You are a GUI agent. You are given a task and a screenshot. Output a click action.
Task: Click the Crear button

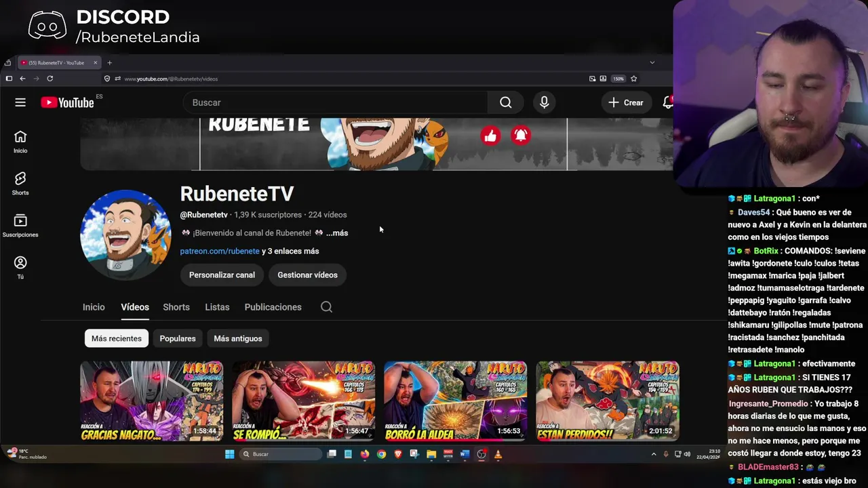coord(626,102)
